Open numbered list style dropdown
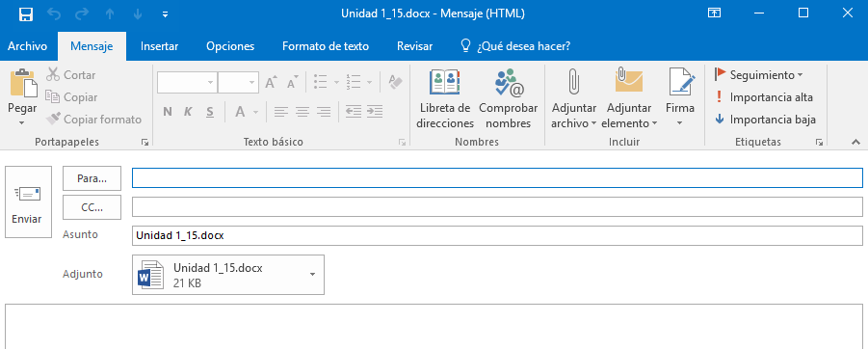The image size is (868, 349). pyautogui.click(x=369, y=83)
